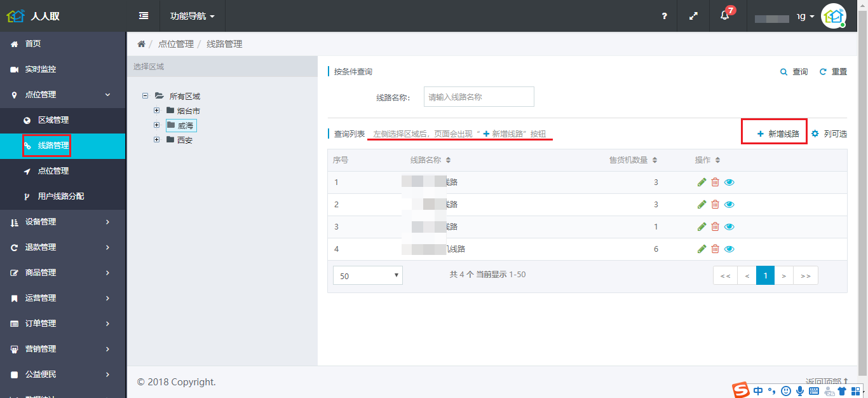Delete row 4 with trash icon
868x398 pixels.
[x=715, y=249]
